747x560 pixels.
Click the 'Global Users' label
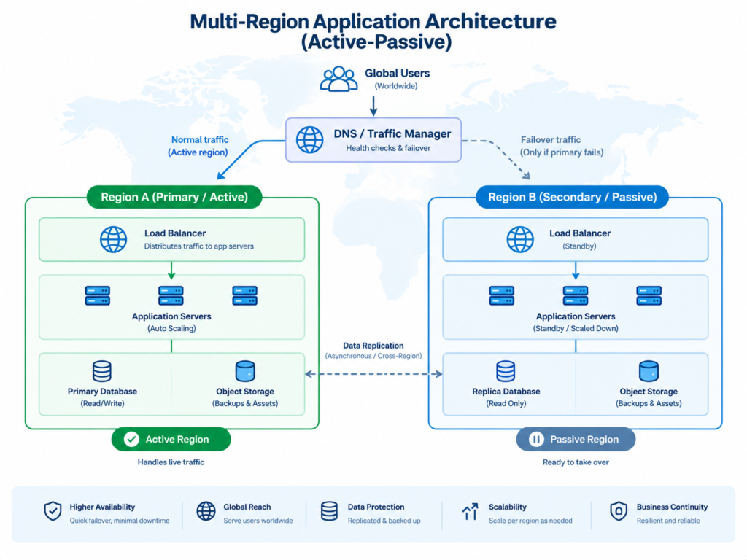tap(398, 73)
